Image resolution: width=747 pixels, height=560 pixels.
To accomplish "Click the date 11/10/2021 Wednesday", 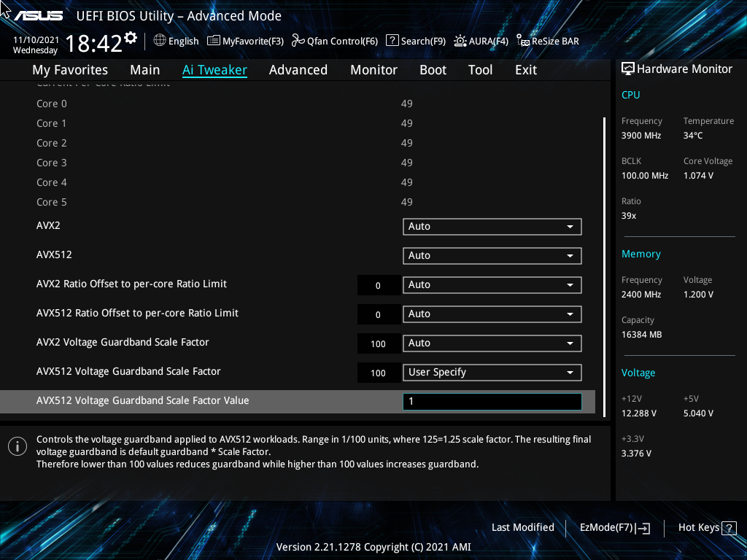I will tap(36, 45).
